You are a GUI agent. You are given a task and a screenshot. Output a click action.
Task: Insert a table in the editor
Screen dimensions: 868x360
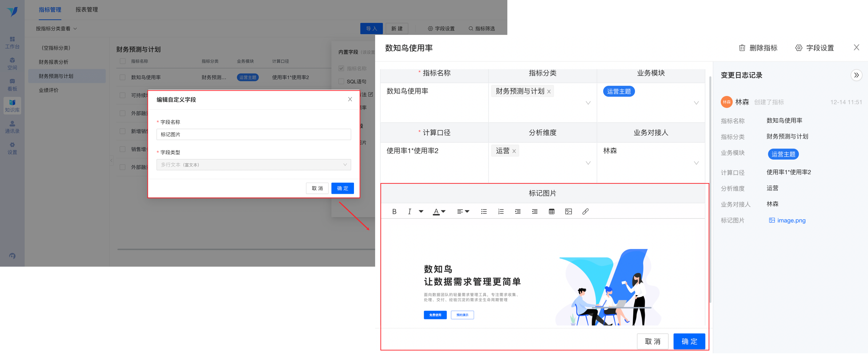coord(551,212)
